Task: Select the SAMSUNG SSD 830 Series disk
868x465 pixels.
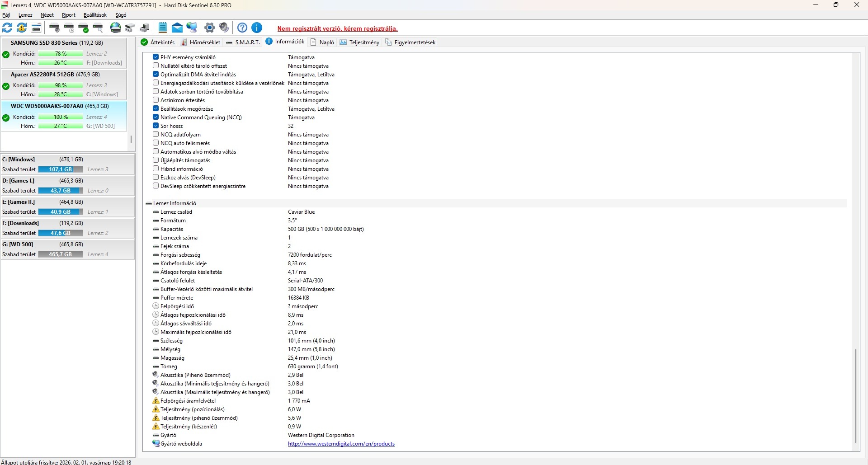Action: coord(64,53)
